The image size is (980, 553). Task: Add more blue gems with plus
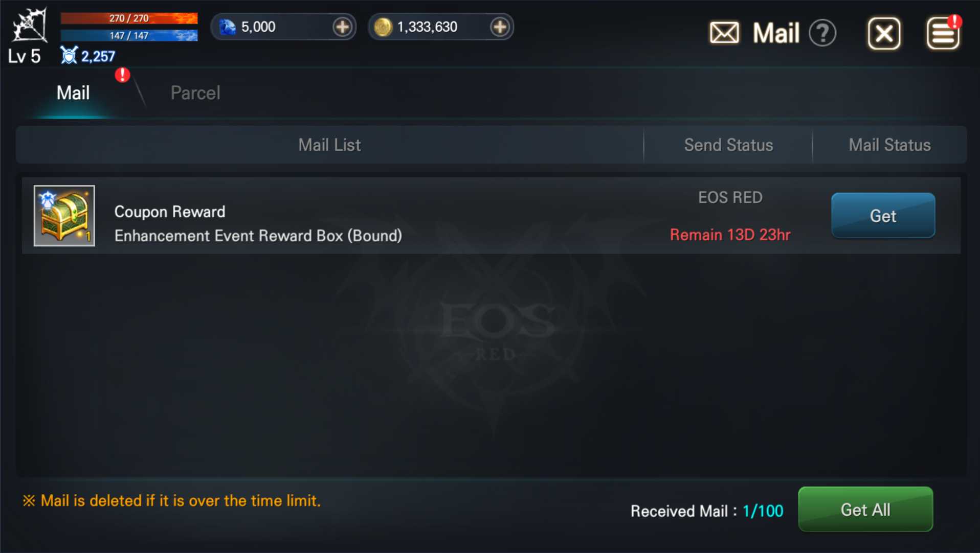coord(342,27)
